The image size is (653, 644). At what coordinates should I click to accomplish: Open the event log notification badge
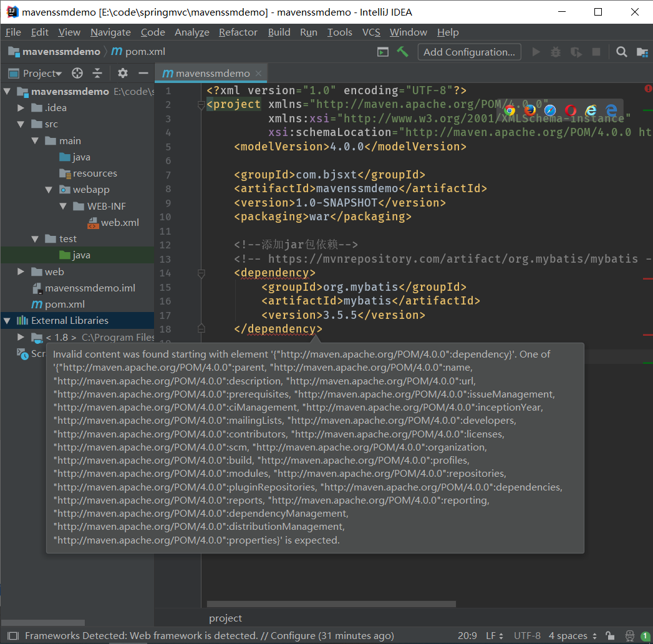tap(646, 636)
